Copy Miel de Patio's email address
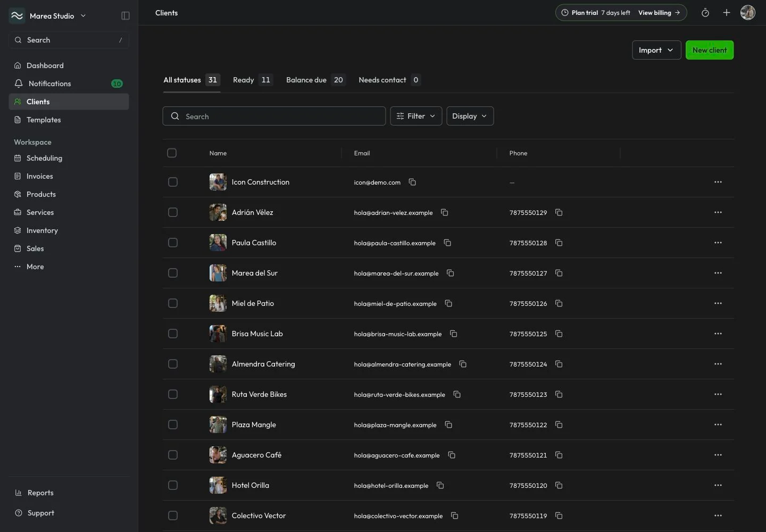This screenshot has width=766, height=532. [x=448, y=303]
